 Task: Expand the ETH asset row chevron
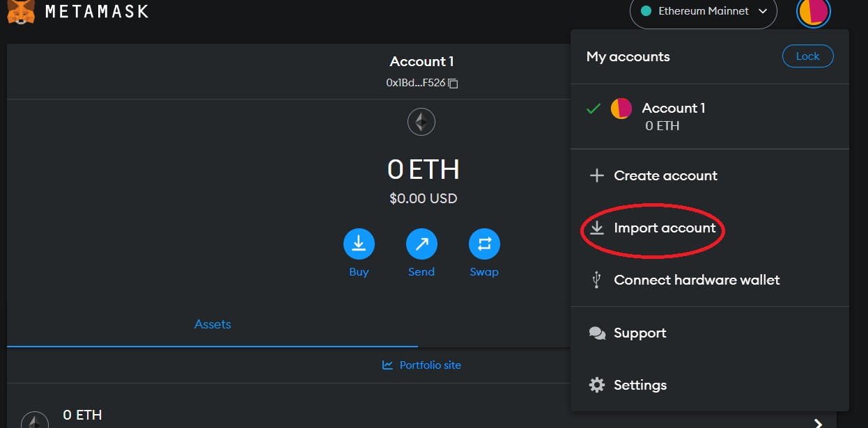pyautogui.click(x=819, y=422)
